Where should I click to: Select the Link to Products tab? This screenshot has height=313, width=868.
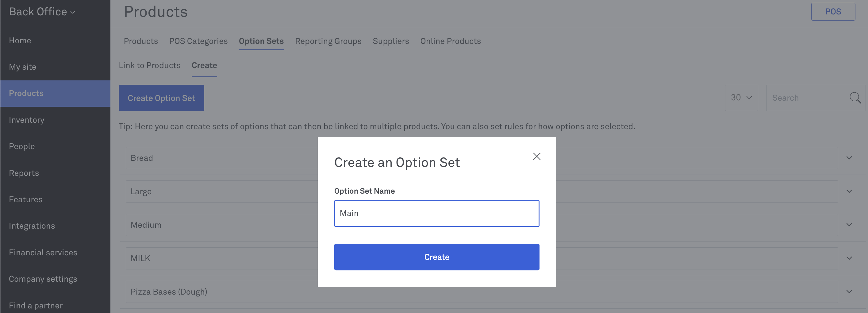click(x=150, y=65)
